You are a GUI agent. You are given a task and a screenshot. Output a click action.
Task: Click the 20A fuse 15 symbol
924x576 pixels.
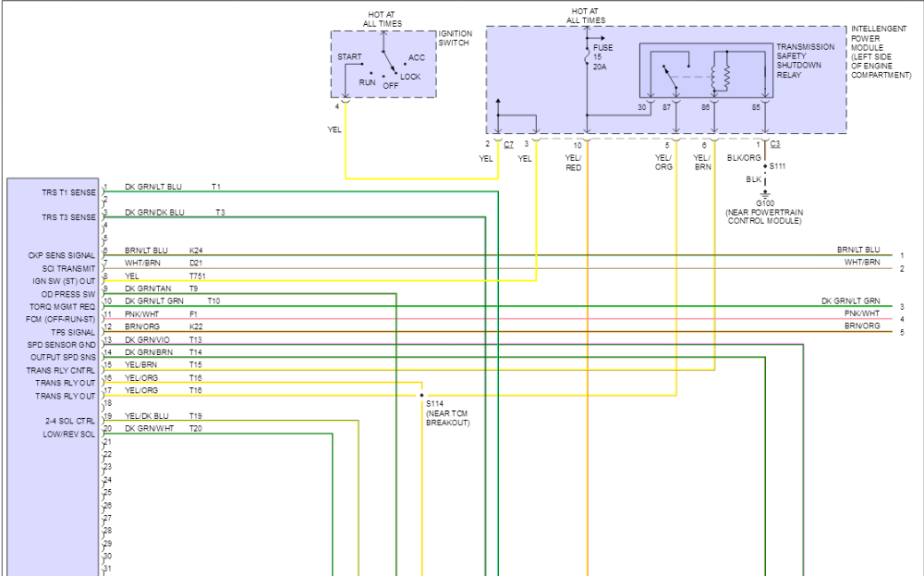click(588, 57)
